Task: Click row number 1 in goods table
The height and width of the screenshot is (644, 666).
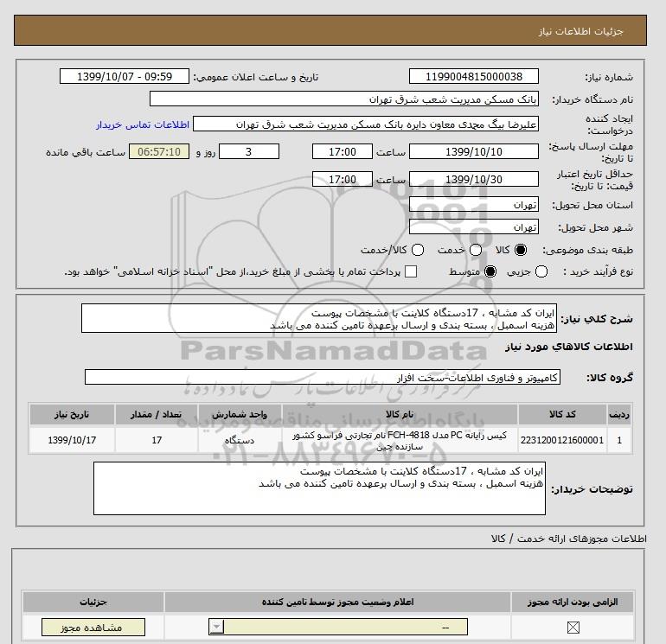Action: pyautogui.click(x=619, y=440)
